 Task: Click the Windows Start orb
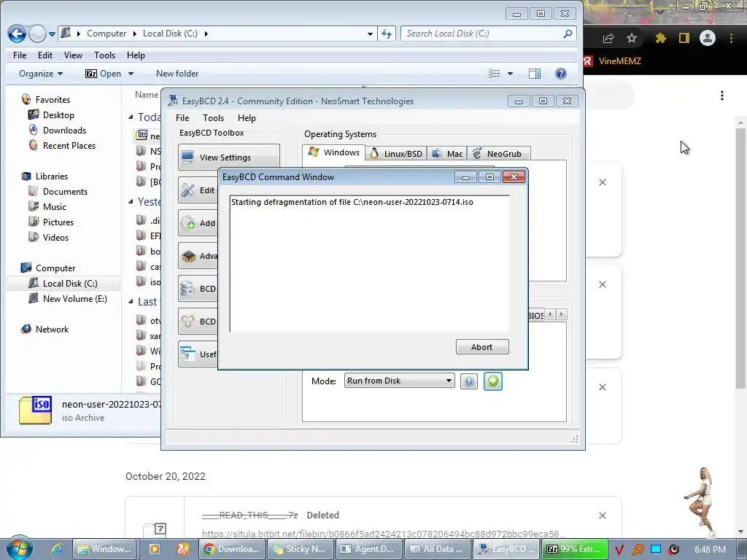[x=20, y=548]
